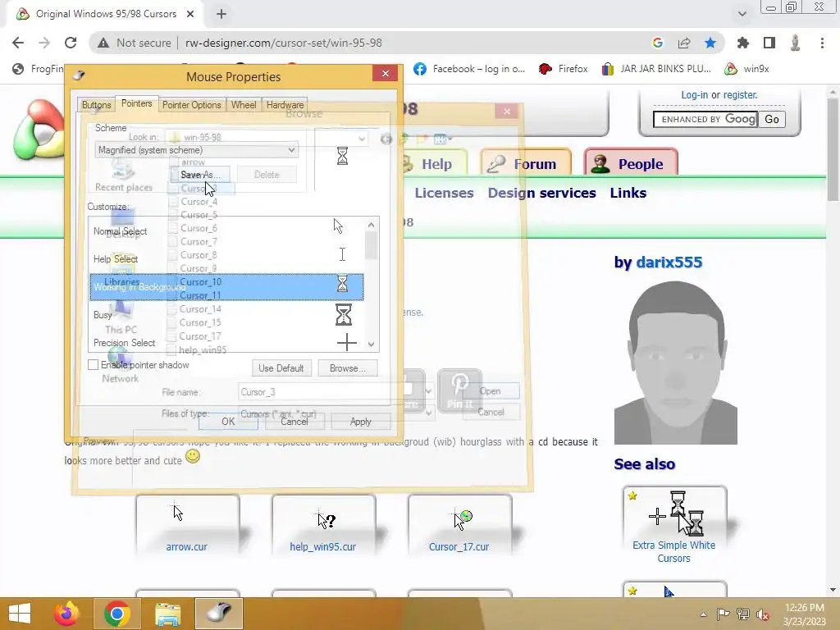Open a new Chrome tab
The image size is (840, 630).
[221, 14]
